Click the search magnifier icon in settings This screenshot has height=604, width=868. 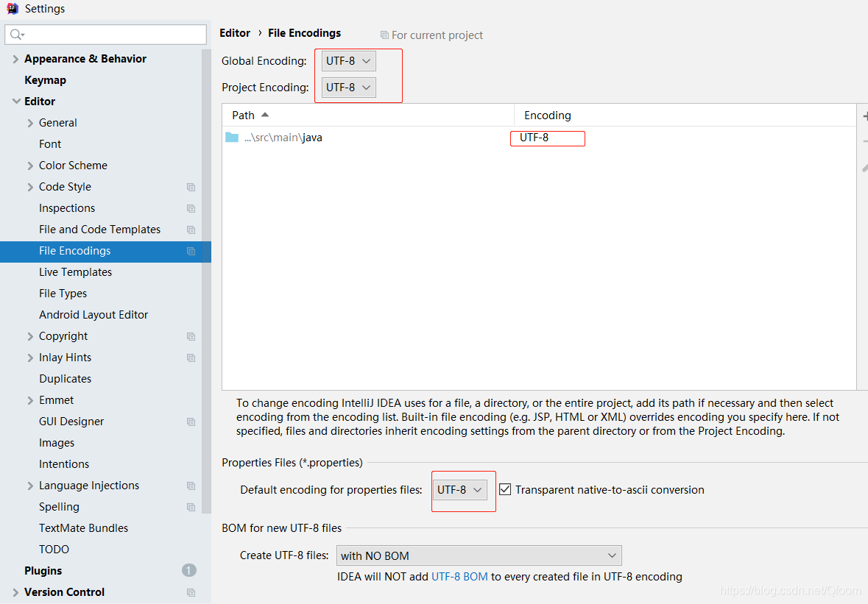(17, 35)
